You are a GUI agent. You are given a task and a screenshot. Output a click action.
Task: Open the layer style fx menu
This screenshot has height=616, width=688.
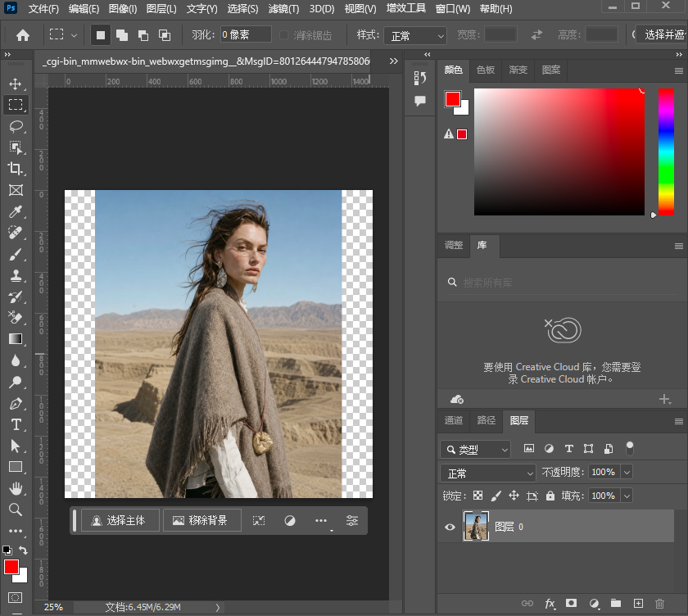[550, 604]
